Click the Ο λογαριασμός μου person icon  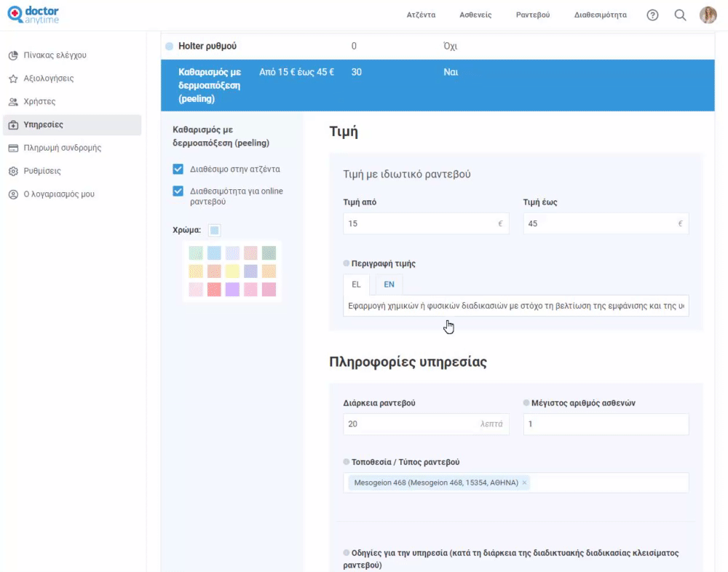pos(13,194)
